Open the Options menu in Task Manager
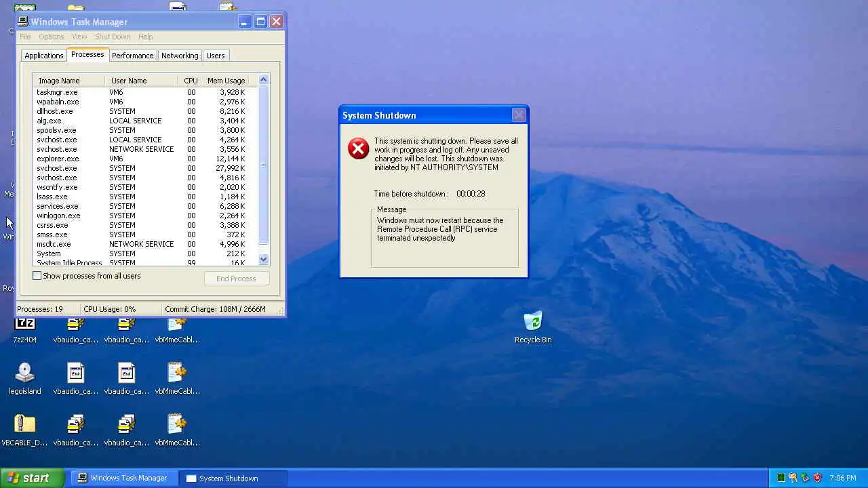 (x=51, y=37)
